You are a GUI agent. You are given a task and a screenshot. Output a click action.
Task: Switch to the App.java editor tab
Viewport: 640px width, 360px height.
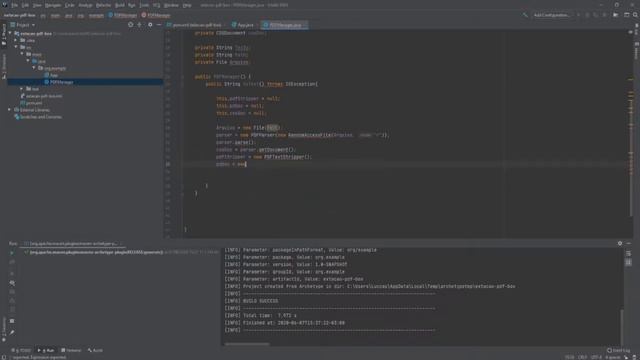pyautogui.click(x=245, y=25)
